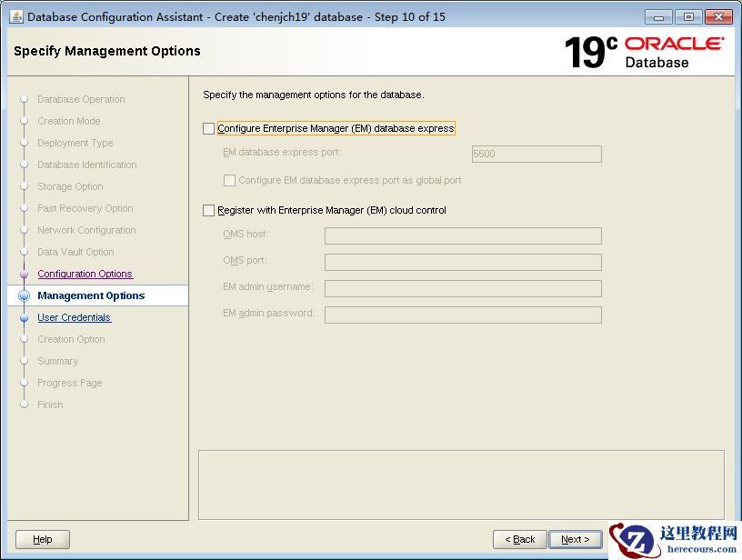Click the Oracle Database 19c logo
This screenshot has width=742, height=560.
click(x=644, y=52)
